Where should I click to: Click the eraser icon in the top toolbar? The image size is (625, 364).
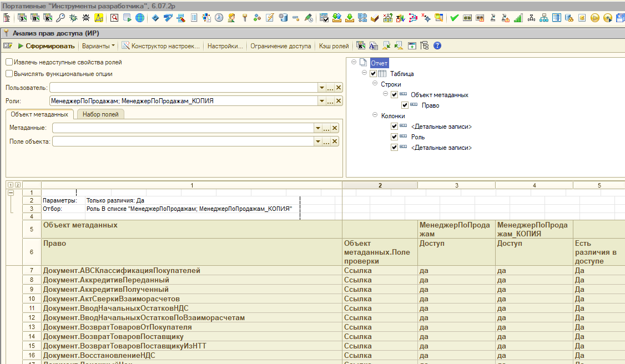(x=375, y=18)
